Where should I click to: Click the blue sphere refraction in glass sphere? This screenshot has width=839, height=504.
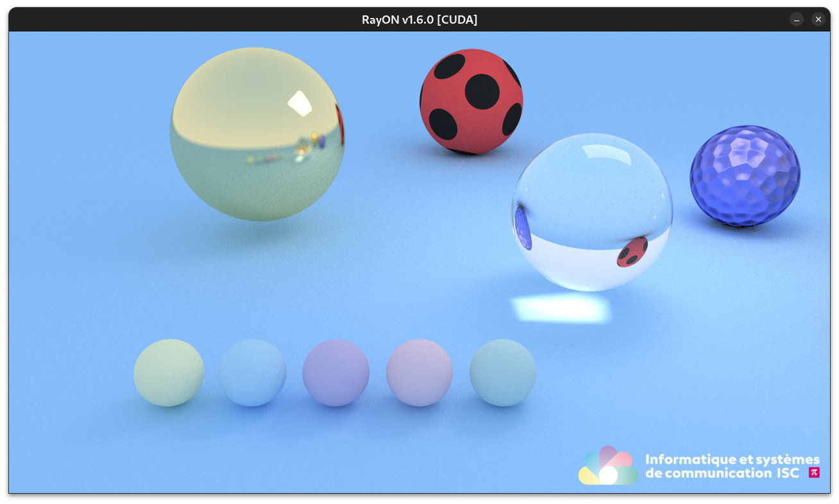[523, 228]
